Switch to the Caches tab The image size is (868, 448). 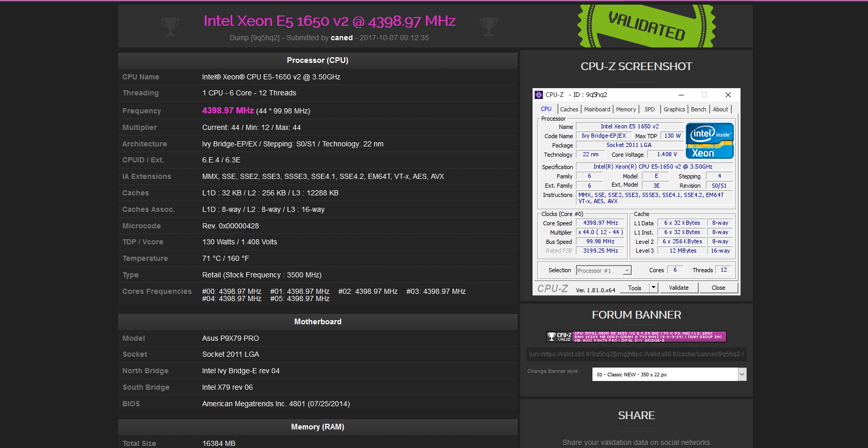[x=569, y=109]
